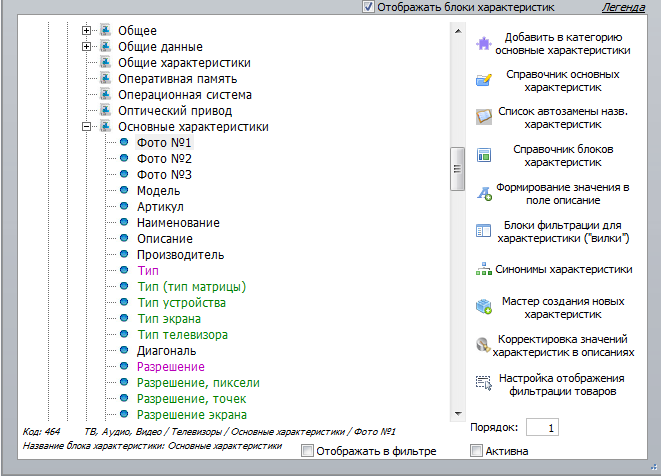Screen dimensions: 661x476
Task: Expand the Общее tree node
Action: click(86, 30)
